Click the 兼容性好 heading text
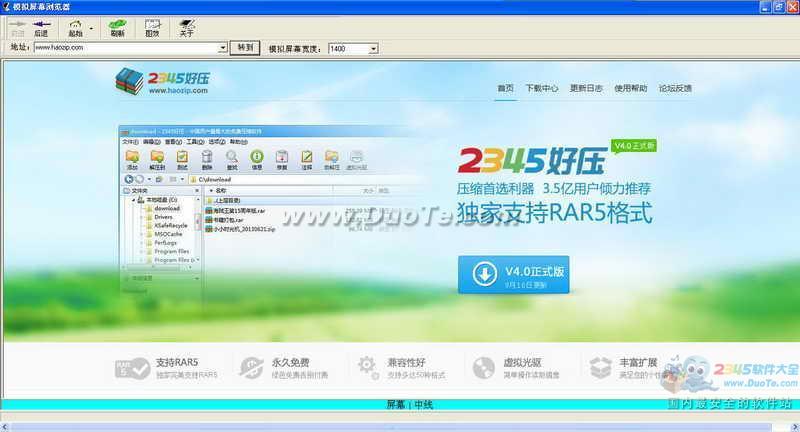This screenshot has height=432, width=800. (x=406, y=363)
